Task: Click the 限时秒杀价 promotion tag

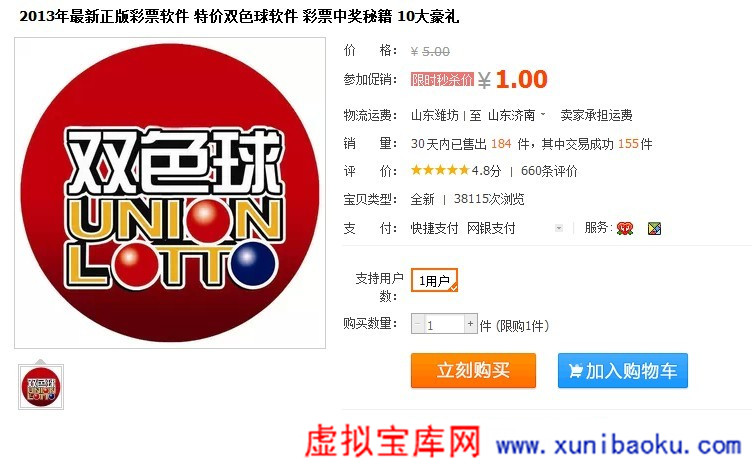Action: tap(442, 79)
